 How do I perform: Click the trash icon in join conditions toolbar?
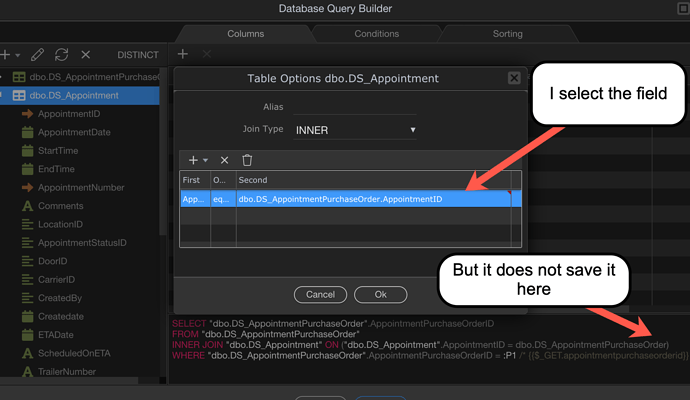tap(247, 160)
